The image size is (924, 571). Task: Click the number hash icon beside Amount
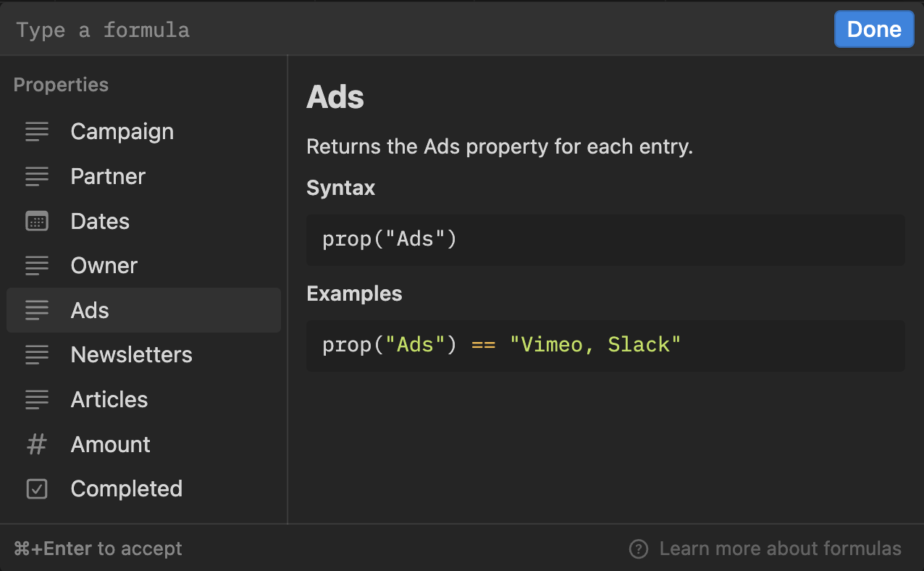pyautogui.click(x=37, y=444)
